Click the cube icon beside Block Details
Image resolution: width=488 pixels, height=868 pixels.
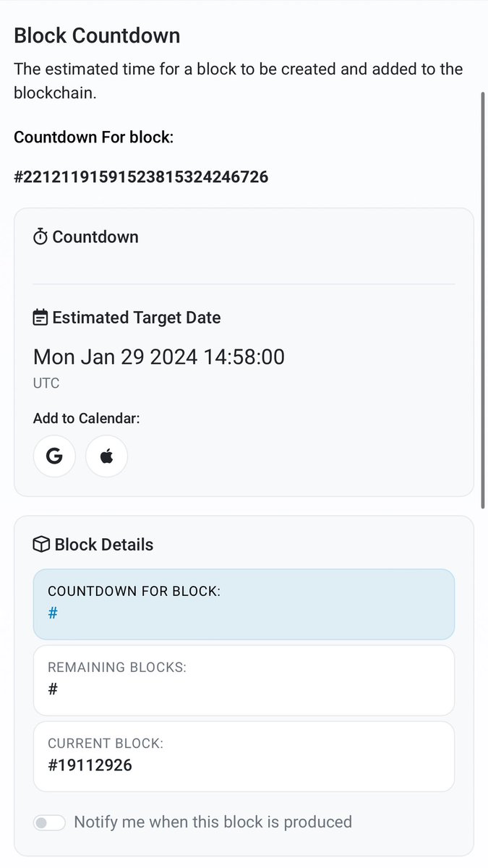tap(41, 545)
